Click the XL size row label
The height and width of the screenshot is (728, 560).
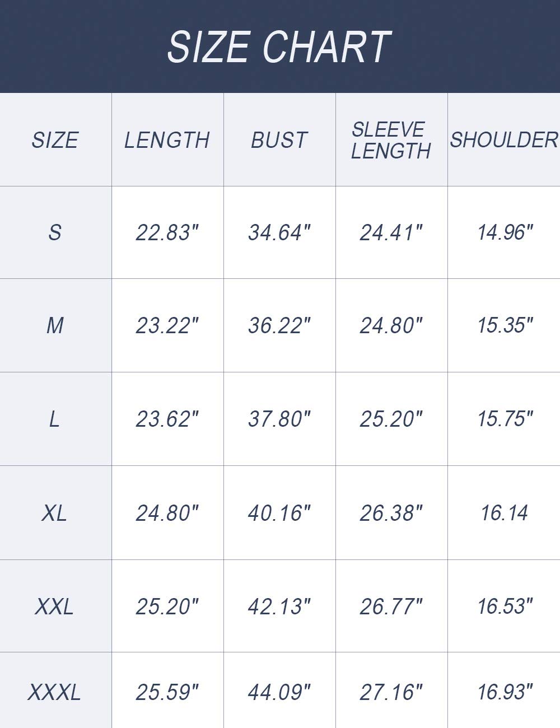pos(54,513)
